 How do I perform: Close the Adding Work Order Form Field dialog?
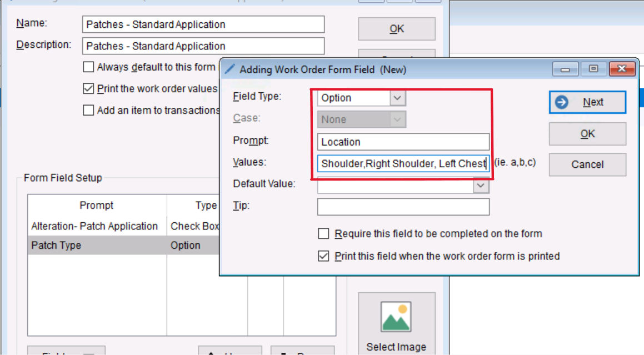point(622,69)
